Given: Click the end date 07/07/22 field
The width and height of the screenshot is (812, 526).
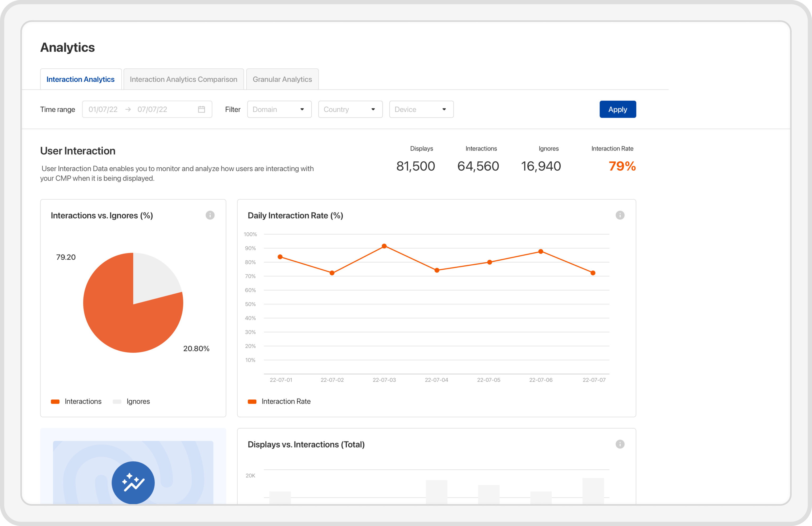Looking at the screenshot, I should point(152,109).
